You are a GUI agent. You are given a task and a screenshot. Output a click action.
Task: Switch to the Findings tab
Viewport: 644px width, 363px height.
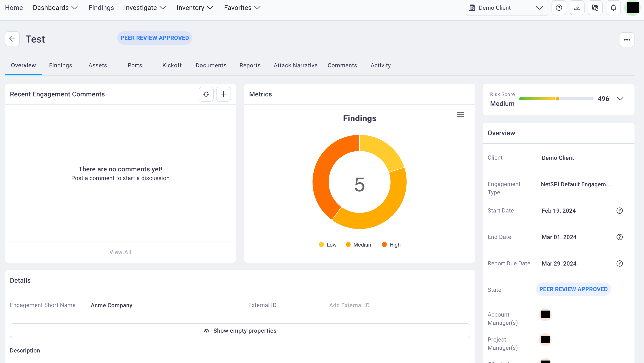[x=60, y=65]
